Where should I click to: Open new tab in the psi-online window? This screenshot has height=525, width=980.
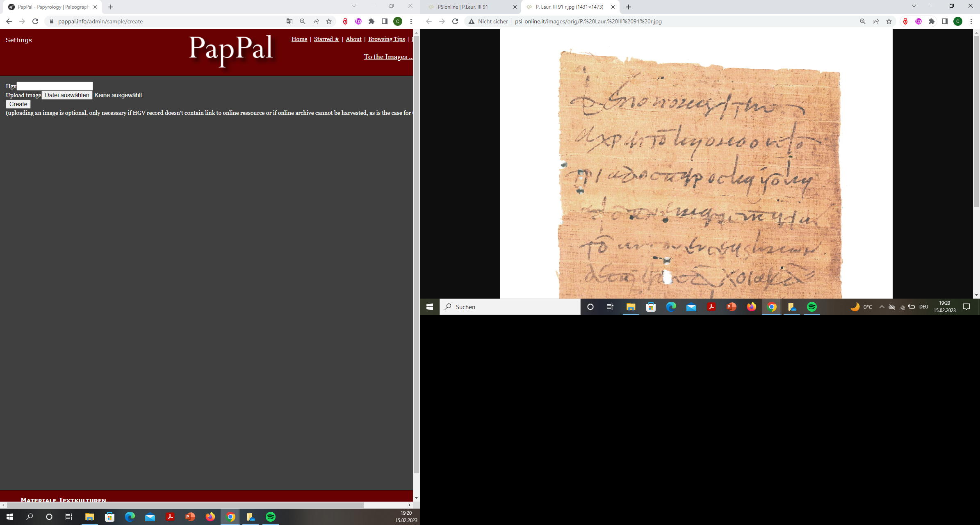coord(629,7)
